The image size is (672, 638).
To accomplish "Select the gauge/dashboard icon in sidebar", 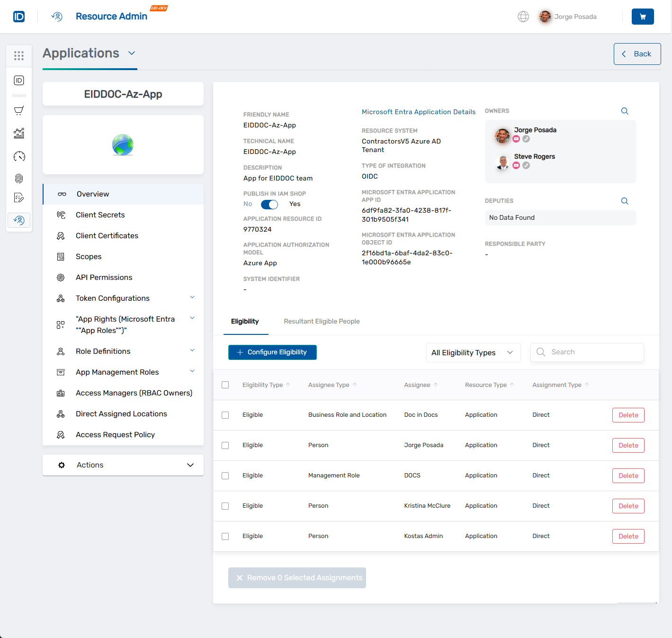I will pyautogui.click(x=19, y=156).
